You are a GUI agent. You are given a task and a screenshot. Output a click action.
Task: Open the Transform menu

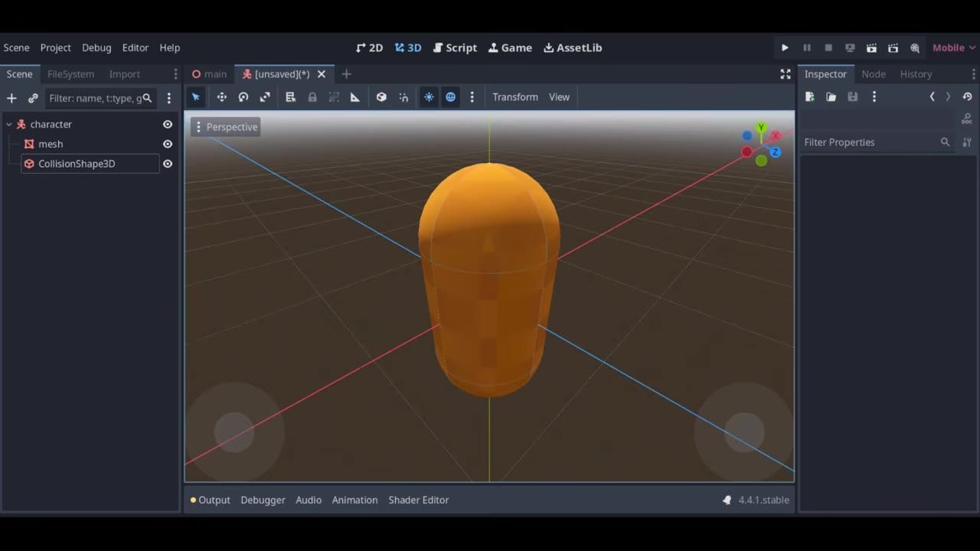(x=515, y=97)
